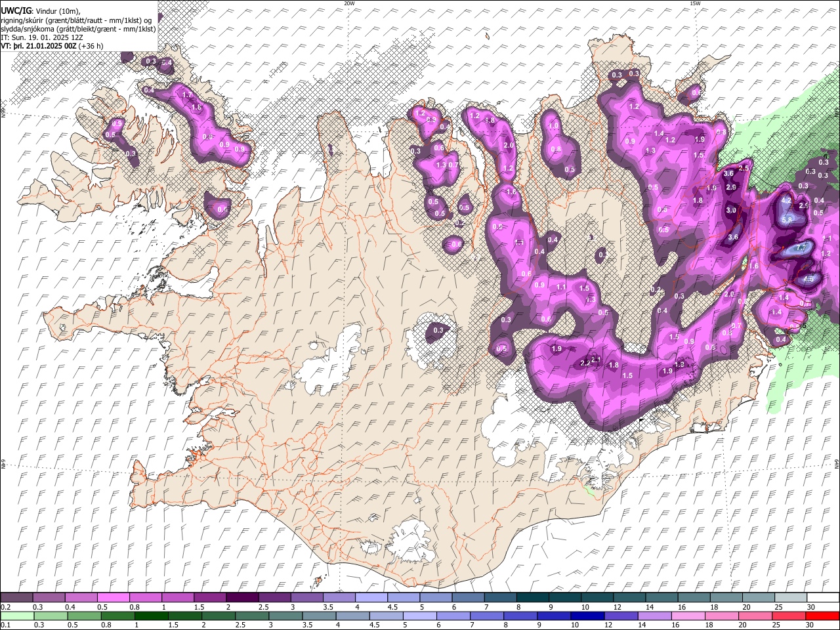Click the pale grey swatch between 25 and 30 on the upper scale
The width and height of the screenshot is (840, 630).
point(790,598)
